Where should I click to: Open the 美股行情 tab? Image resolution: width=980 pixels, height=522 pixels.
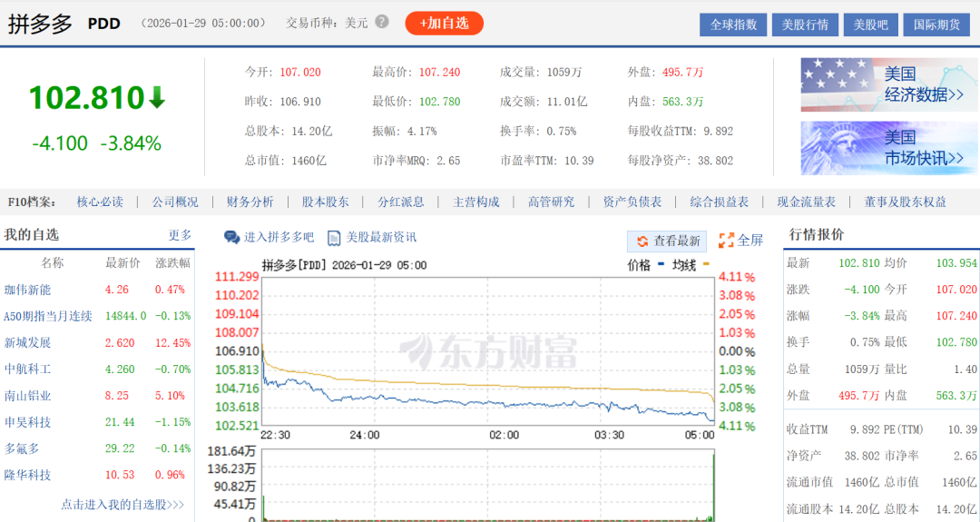(x=805, y=25)
